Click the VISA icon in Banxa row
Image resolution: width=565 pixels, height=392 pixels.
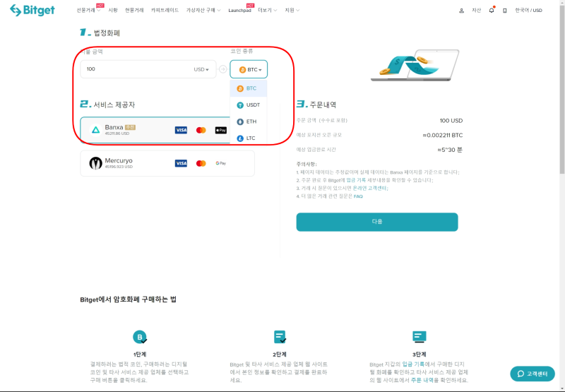pyautogui.click(x=181, y=130)
